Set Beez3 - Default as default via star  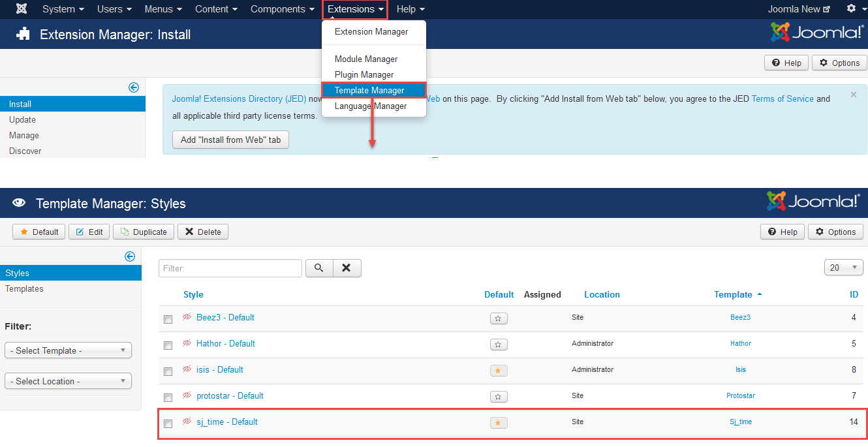(x=499, y=318)
